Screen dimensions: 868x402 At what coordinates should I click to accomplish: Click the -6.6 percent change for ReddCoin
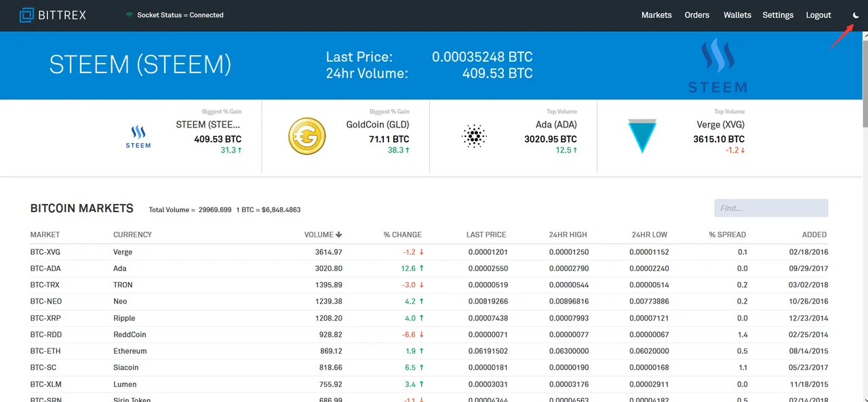409,335
